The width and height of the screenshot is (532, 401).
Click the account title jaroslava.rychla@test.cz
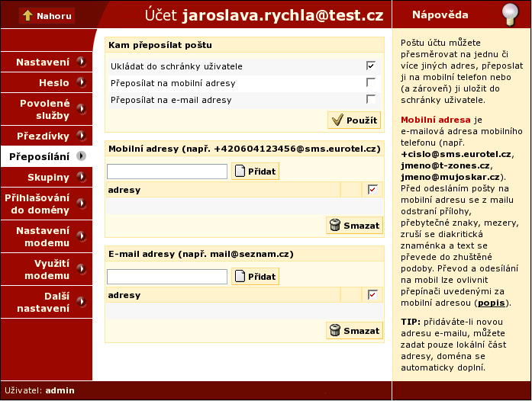click(282, 15)
